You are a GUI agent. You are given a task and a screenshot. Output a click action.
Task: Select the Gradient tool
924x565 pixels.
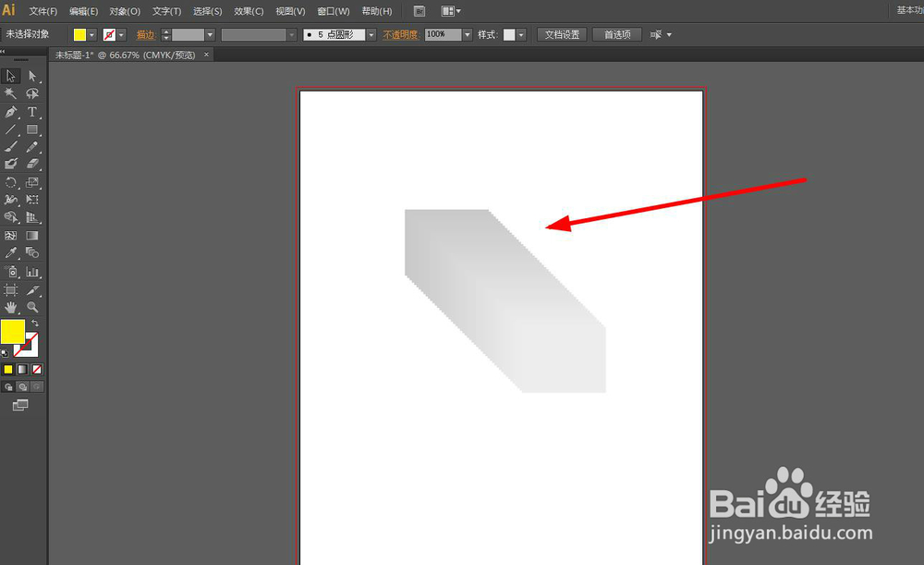pos(32,235)
